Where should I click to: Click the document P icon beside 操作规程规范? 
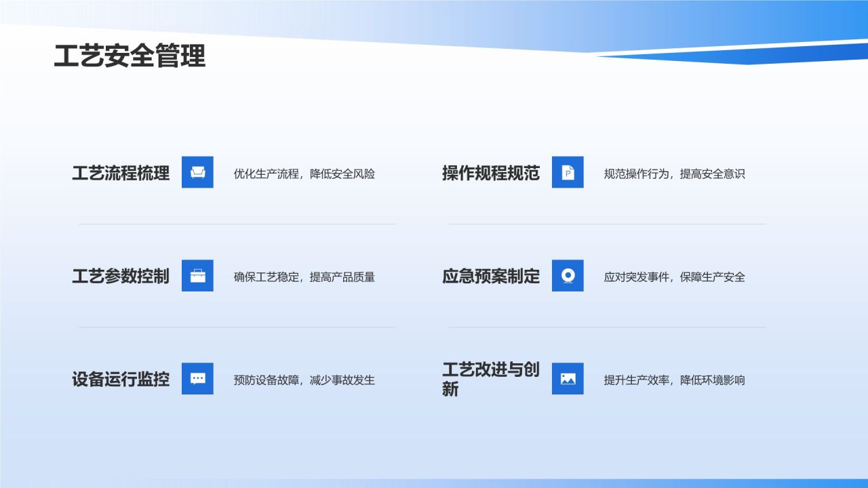568,172
